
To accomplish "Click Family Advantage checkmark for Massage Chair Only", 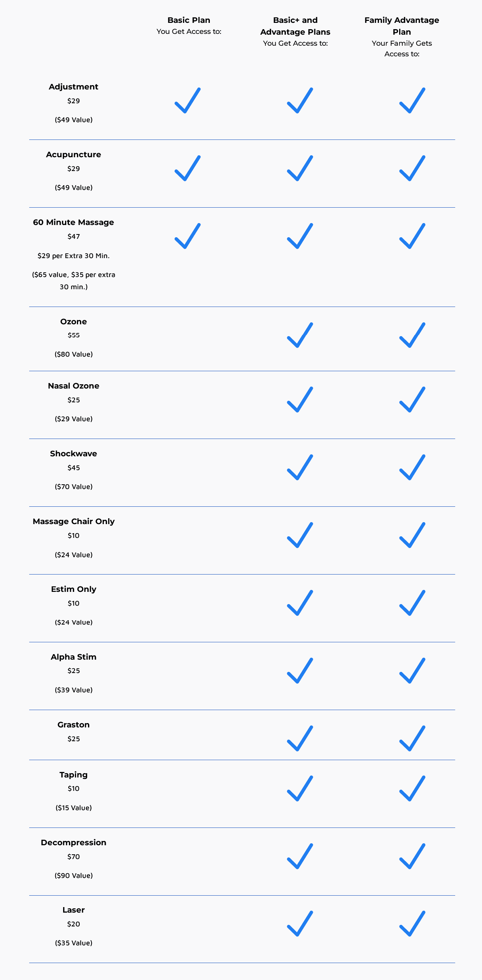I will pyautogui.click(x=412, y=536).
